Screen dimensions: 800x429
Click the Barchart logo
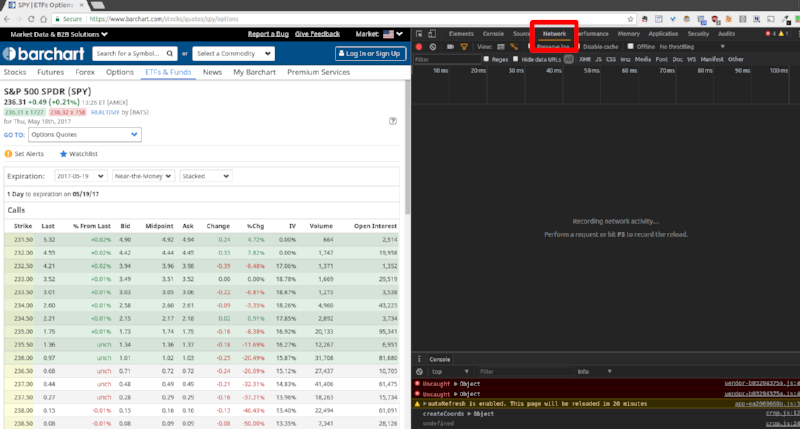tap(43, 54)
